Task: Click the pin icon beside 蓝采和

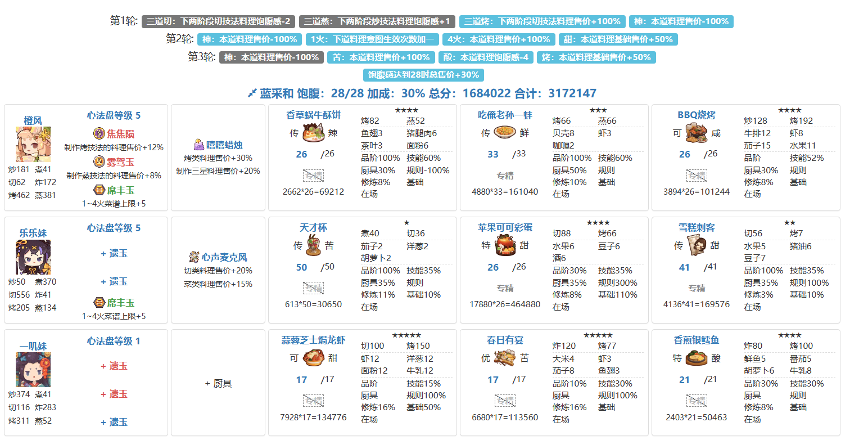Action: click(252, 93)
